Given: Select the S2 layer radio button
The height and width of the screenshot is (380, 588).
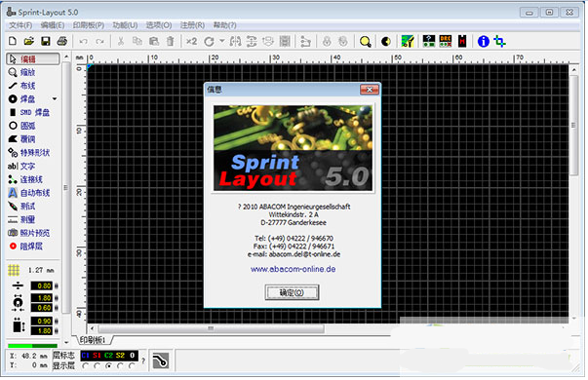Looking at the screenshot, I should (120, 365).
